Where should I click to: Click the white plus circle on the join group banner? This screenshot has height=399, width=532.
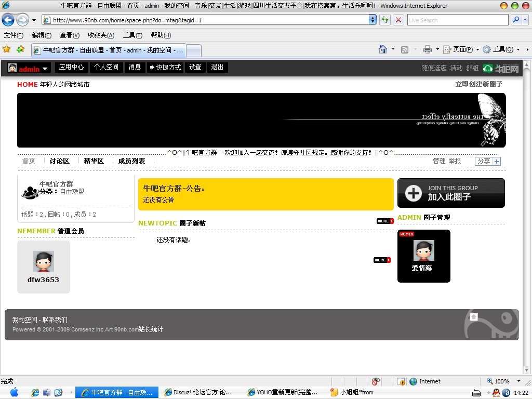coord(413,193)
